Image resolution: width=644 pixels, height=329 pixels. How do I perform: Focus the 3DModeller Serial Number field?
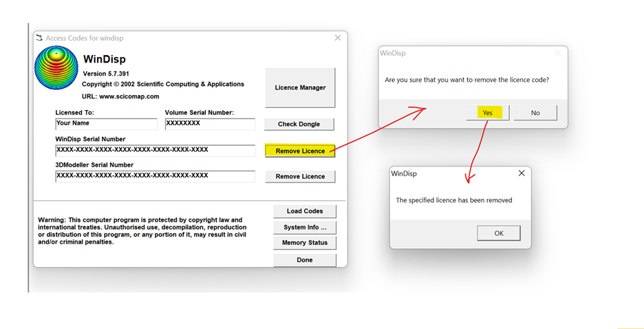(155, 176)
